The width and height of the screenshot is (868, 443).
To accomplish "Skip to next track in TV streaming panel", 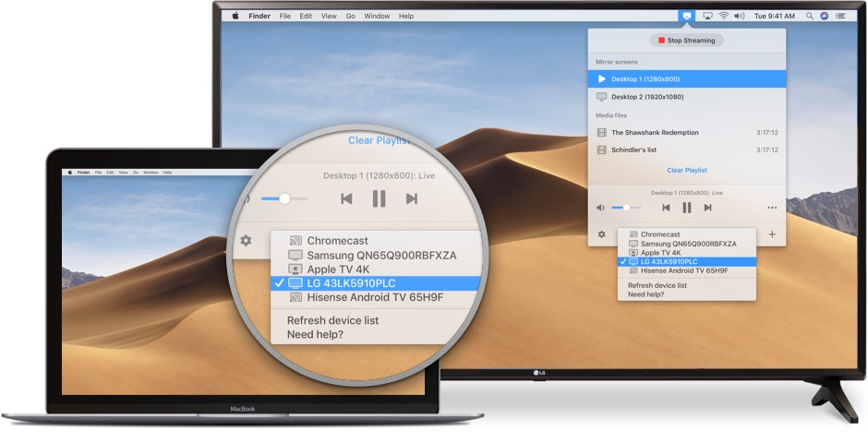I will pyautogui.click(x=707, y=208).
